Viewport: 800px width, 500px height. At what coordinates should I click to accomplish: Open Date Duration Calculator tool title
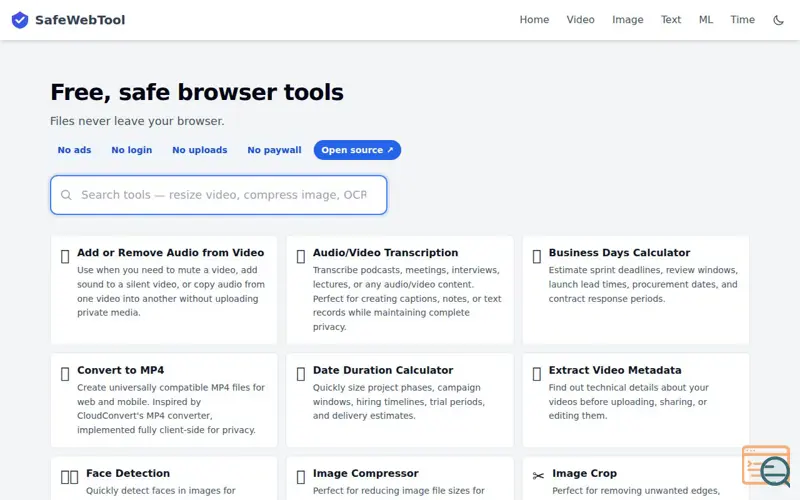click(383, 370)
